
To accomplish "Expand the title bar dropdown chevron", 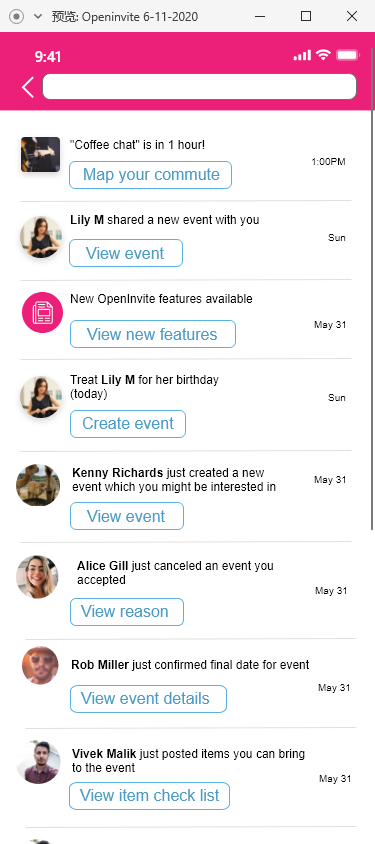I will (38, 17).
